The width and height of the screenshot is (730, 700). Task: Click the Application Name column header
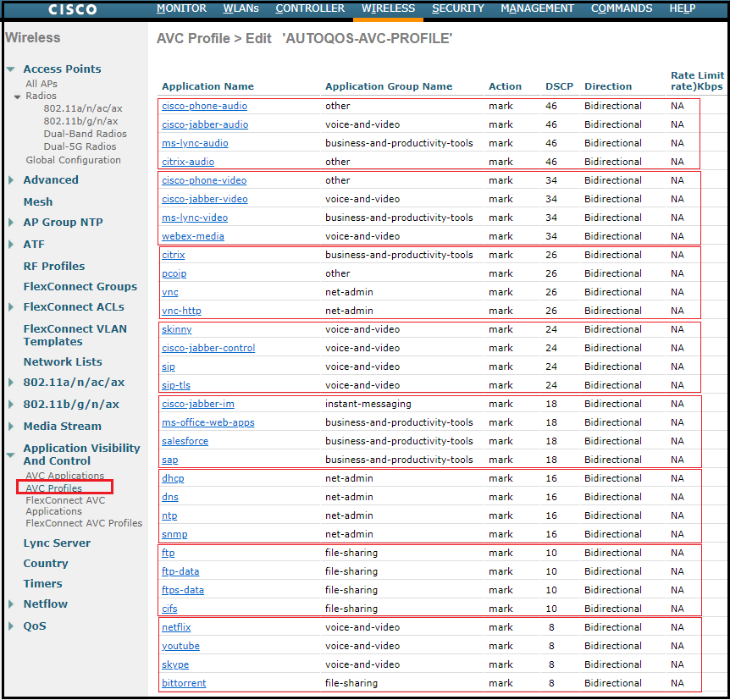click(207, 86)
